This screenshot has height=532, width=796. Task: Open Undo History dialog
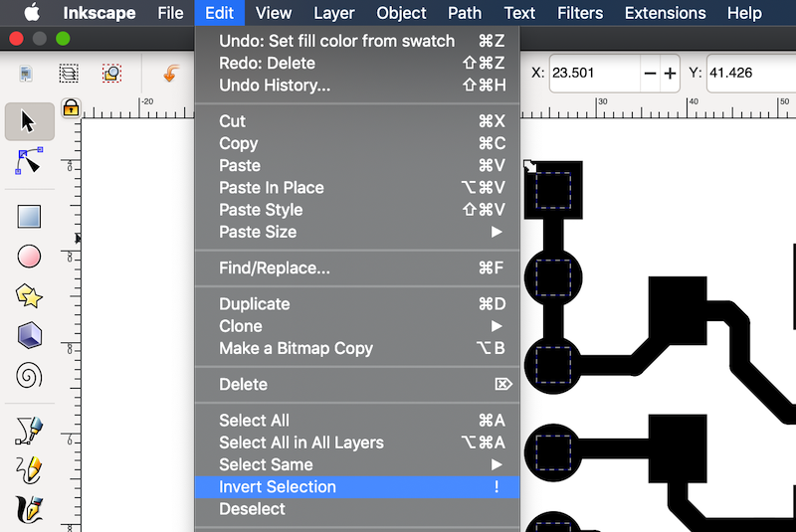(x=357, y=86)
